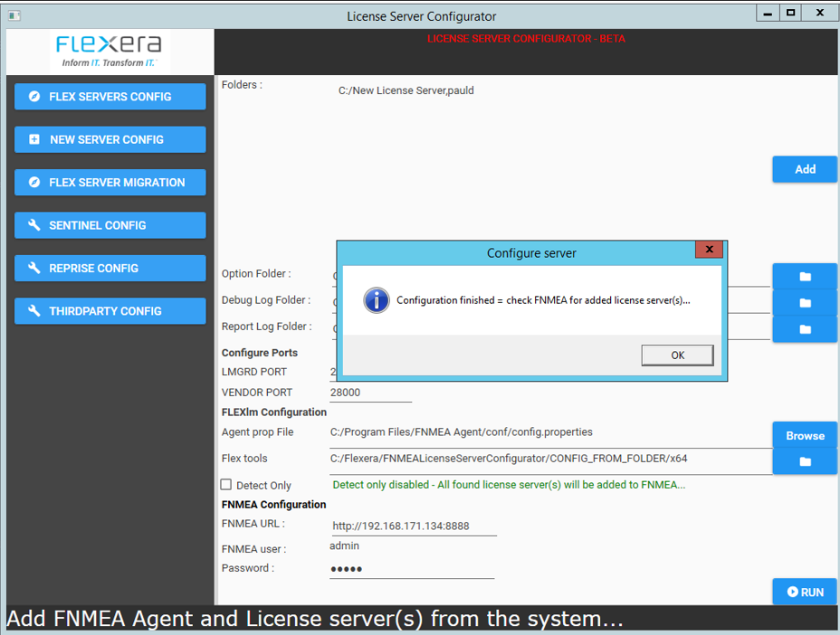Click the Add button for folders
The height and width of the screenshot is (635, 840).
point(805,169)
